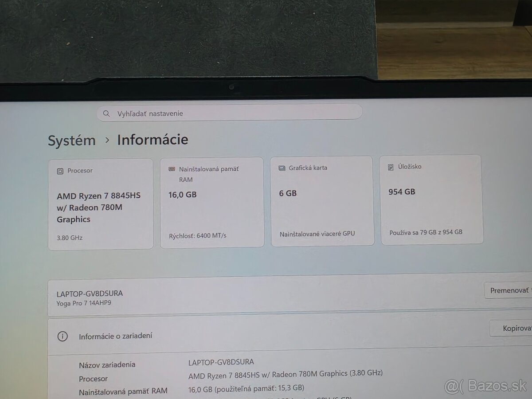Click the Grafická karta icon

(x=282, y=168)
